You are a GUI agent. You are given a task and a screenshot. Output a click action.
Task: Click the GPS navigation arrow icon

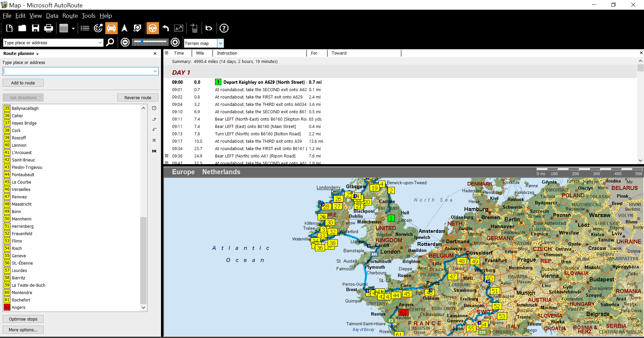pyautogui.click(x=124, y=28)
